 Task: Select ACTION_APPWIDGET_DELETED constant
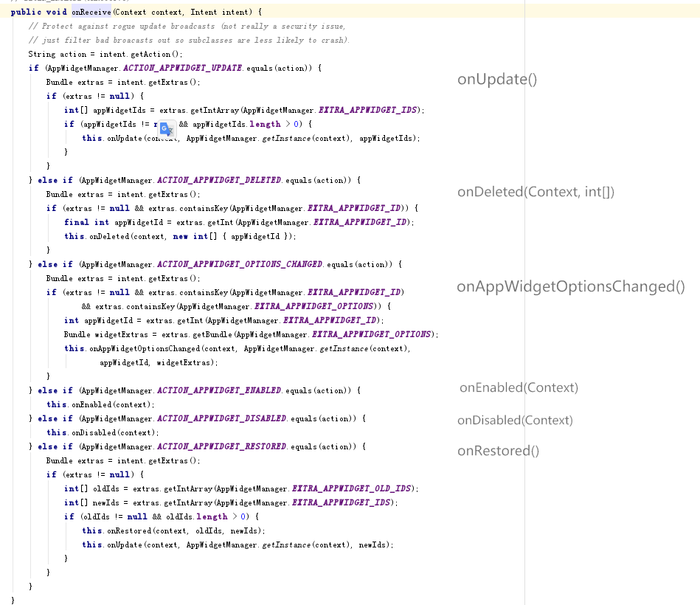[x=219, y=180]
